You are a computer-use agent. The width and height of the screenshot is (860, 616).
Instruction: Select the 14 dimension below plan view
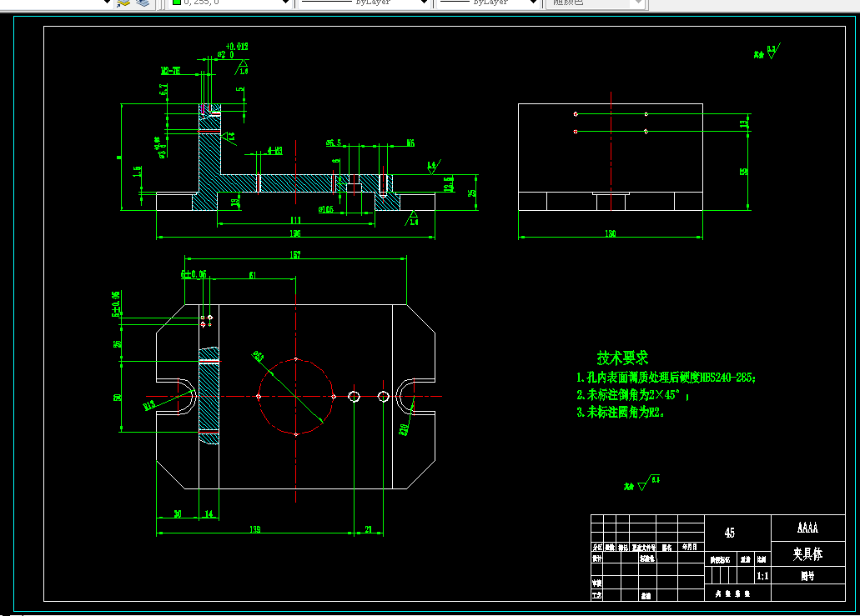pyautogui.click(x=209, y=514)
